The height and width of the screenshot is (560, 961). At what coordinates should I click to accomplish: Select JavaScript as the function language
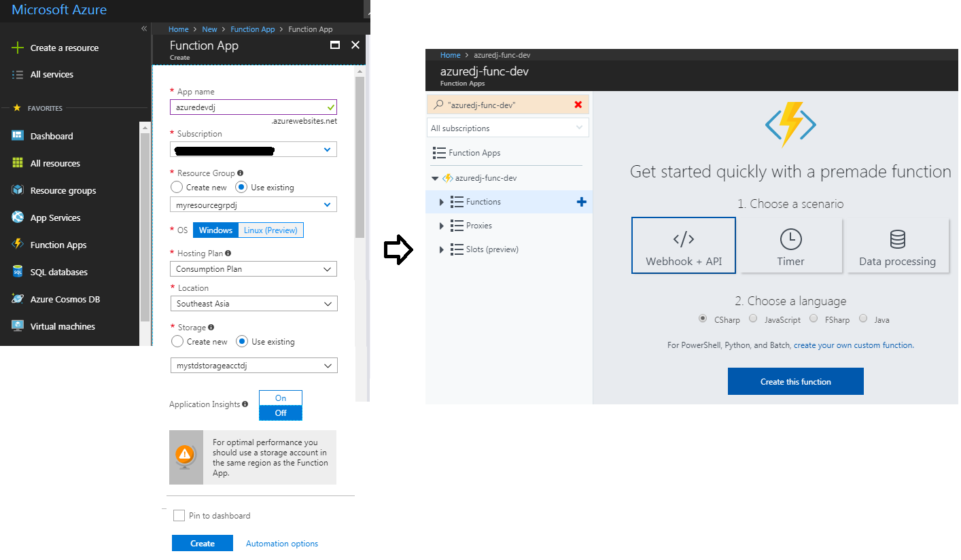(x=752, y=319)
